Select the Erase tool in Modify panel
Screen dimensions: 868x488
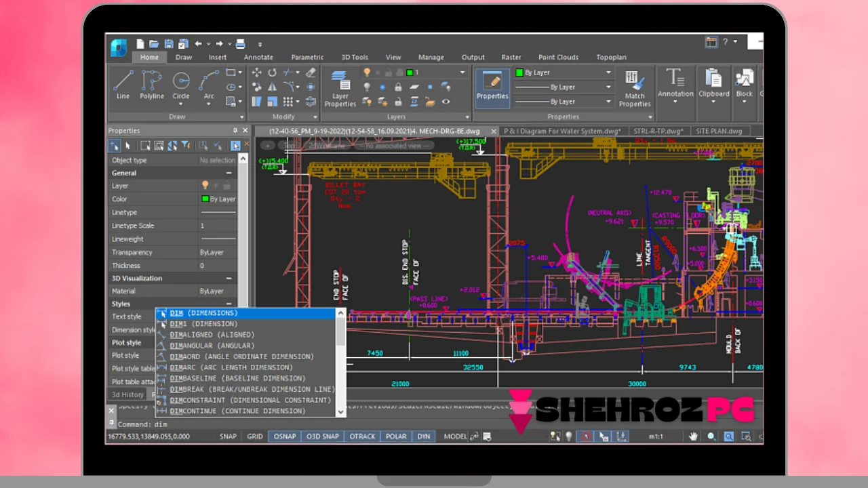point(311,73)
